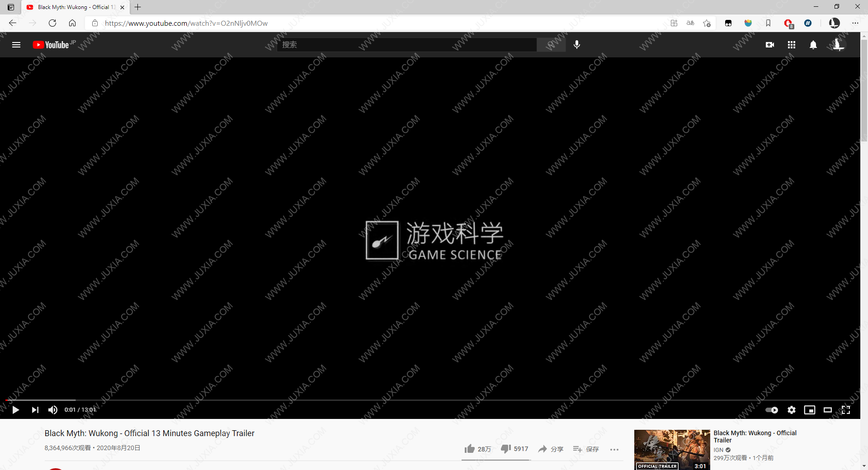Open the YouTube apps grid
Viewport: 868px width, 470px height.
coord(792,45)
